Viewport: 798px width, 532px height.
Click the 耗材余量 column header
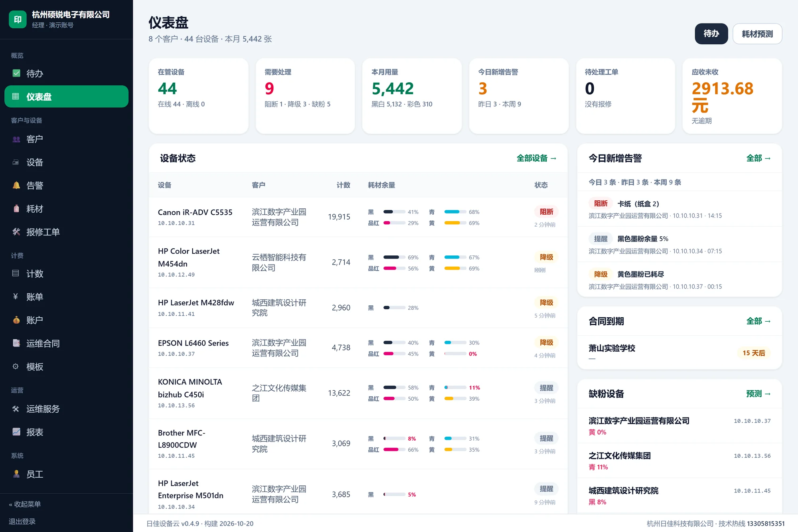coord(381,185)
